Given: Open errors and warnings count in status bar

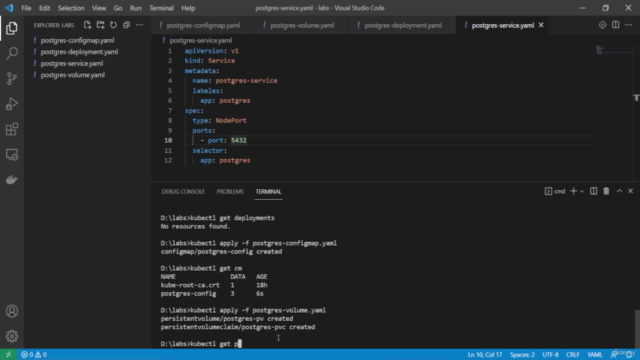Looking at the screenshot, I should (34, 354).
